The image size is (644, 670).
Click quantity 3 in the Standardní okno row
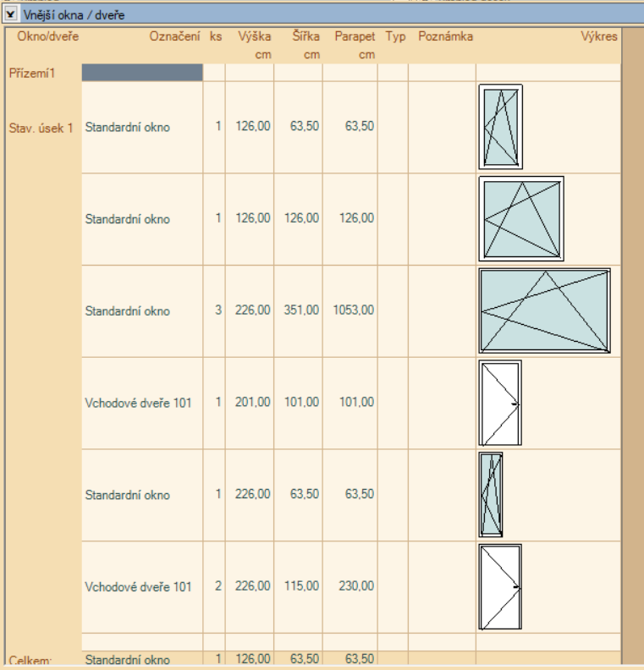218,310
